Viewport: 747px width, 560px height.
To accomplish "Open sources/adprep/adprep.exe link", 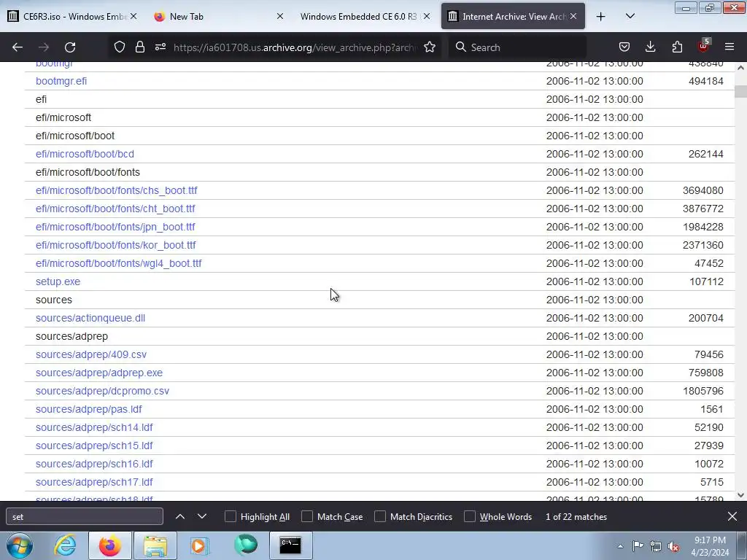I will coord(99,373).
